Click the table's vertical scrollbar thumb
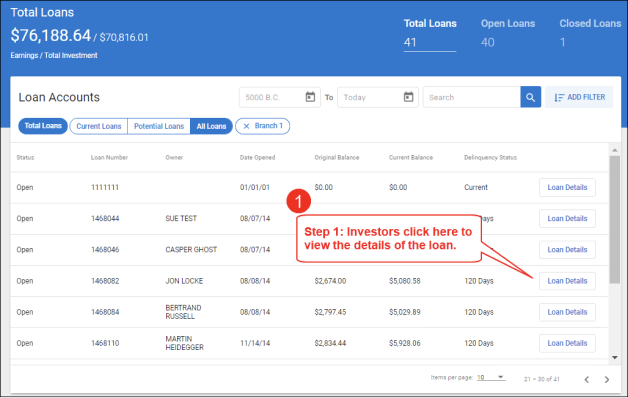This screenshot has height=398, width=628. coord(615,219)
